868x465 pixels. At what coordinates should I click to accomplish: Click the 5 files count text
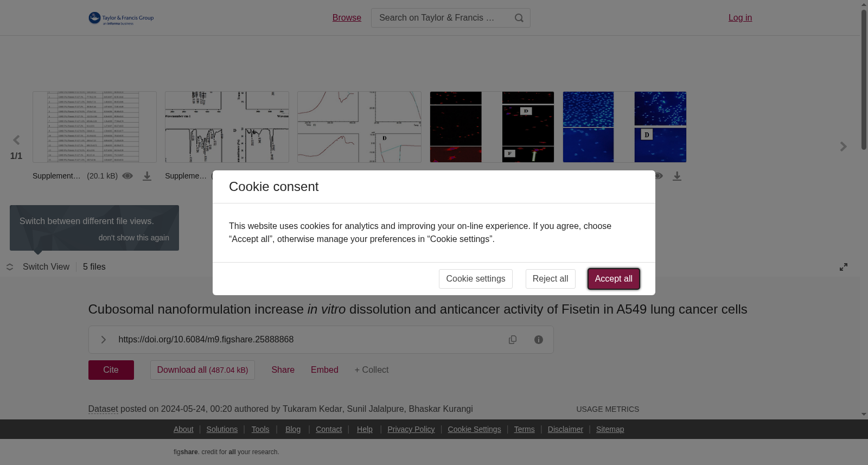pos(94,267)
